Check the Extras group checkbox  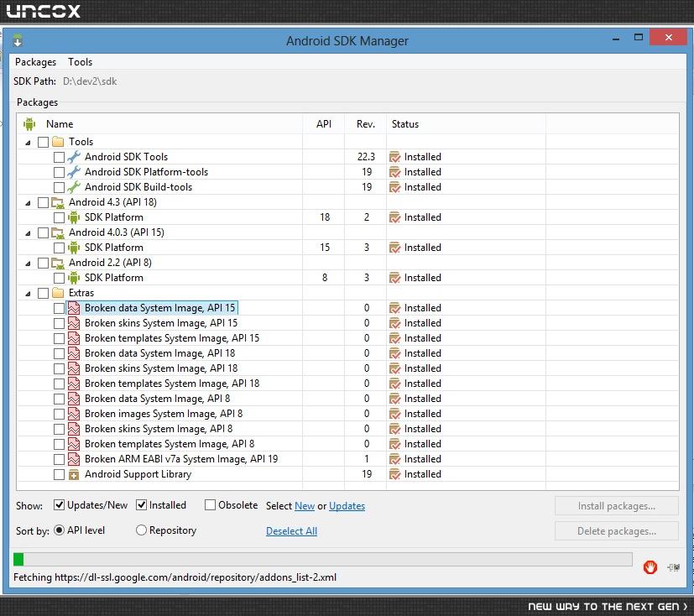tap(43, 294)
